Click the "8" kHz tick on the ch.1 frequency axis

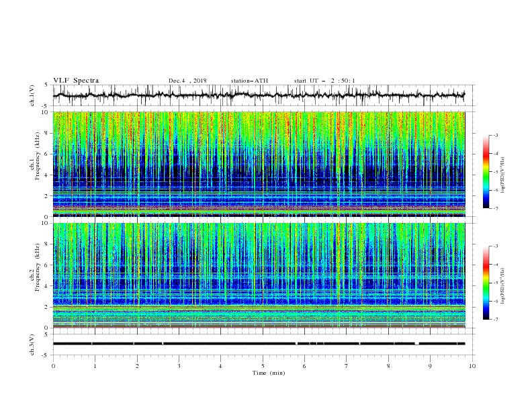click(47, 133)
